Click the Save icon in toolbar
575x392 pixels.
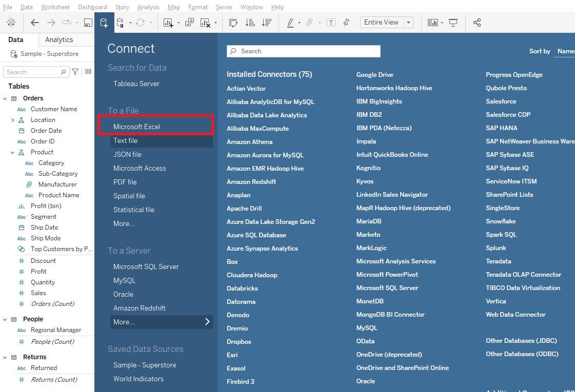pos(88,23)
